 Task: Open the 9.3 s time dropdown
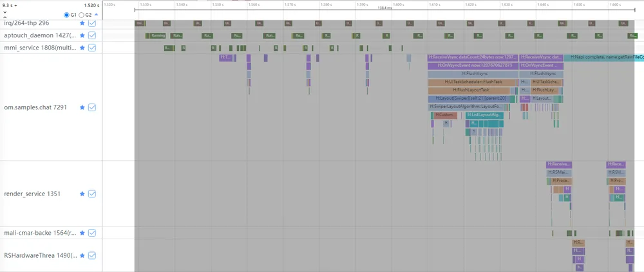pyautogui.click(x=10, y=6)
